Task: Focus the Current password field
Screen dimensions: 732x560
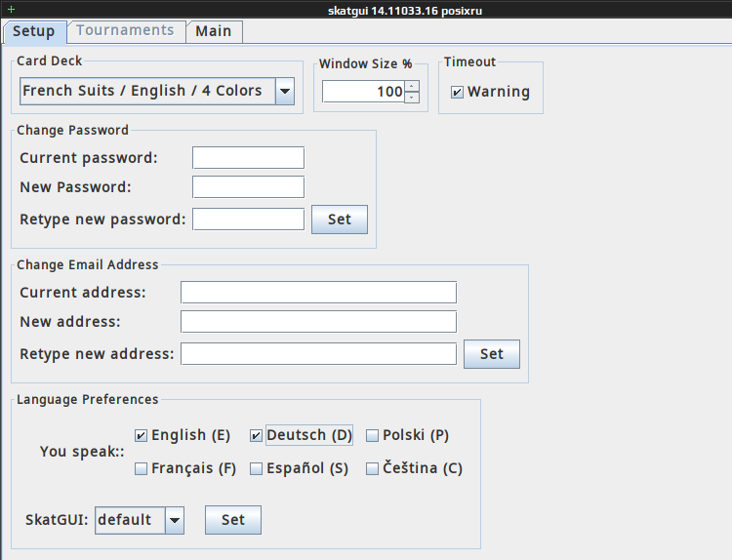Action: 248,158
